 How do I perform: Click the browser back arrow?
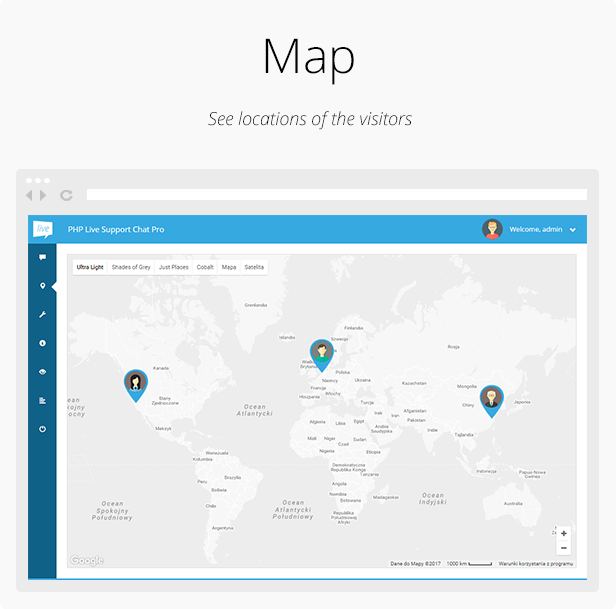tap(29, 195)
